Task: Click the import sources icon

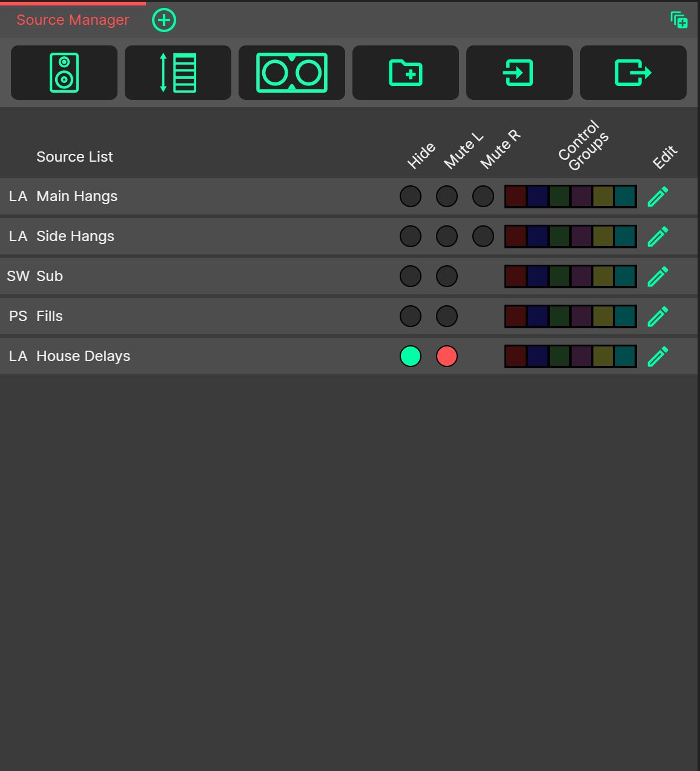Action: (519, 72)
